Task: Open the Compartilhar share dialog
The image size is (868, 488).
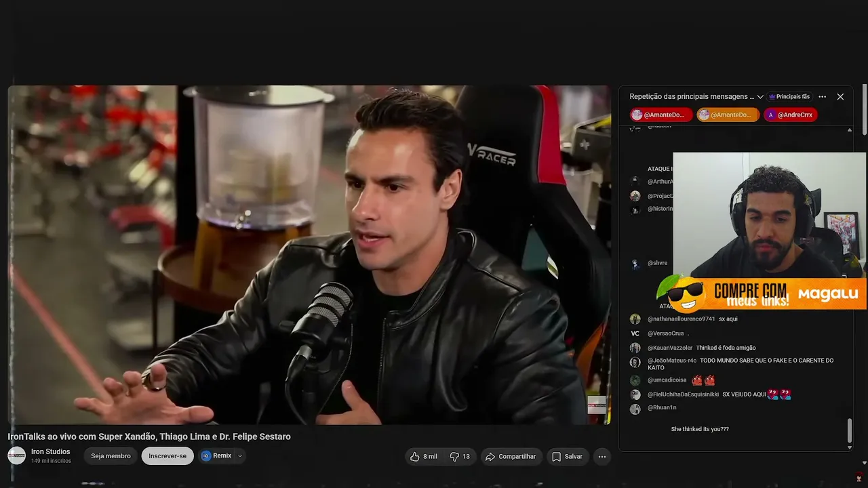Action: pyautogui.click(x=512, y=457)
